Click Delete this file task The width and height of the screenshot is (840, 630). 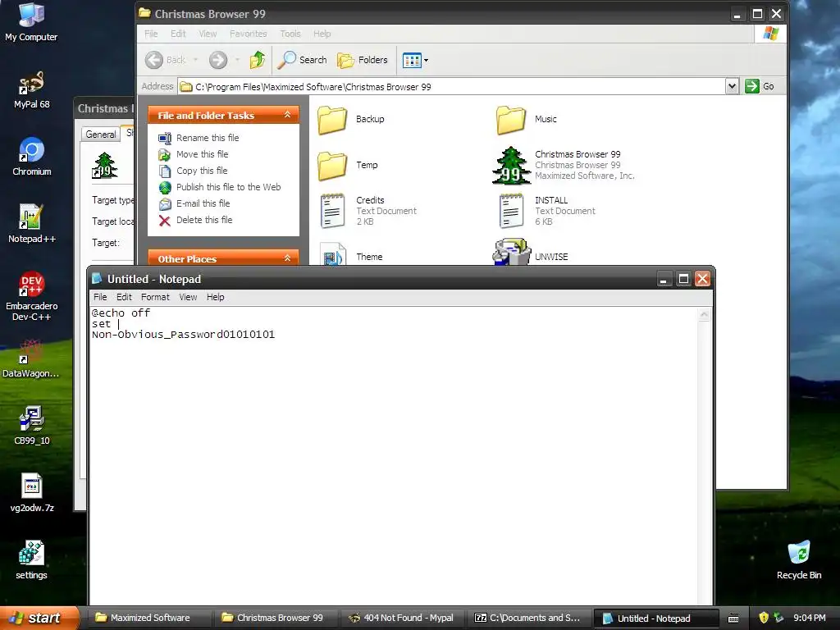pyautogui.click(x=195, y=220)
